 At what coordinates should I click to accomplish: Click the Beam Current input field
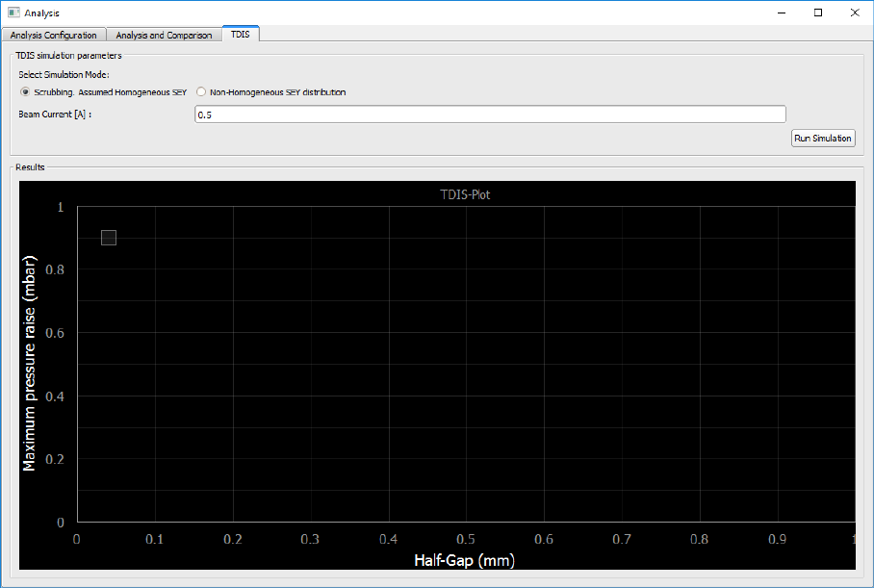click(490, 115)
